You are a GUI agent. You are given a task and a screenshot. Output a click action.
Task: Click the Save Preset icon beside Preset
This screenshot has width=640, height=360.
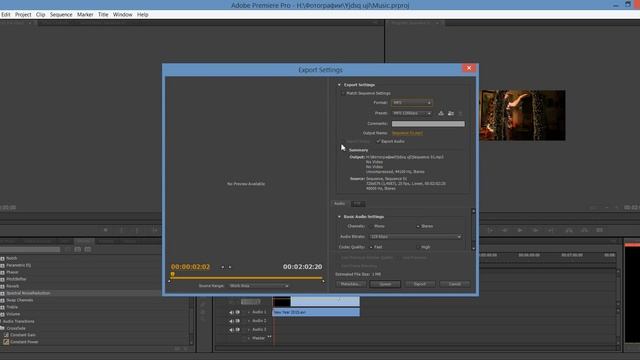tap(441, 113)
